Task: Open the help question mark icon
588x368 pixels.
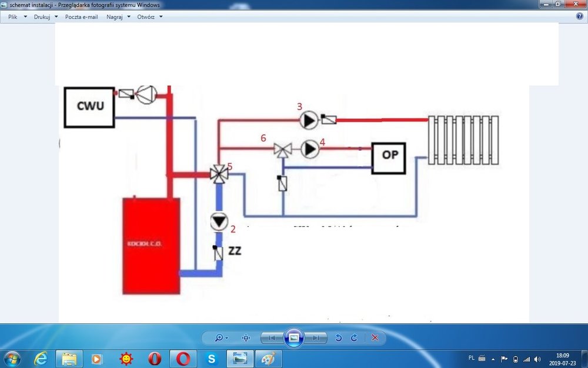Action: [x=579, y=16]
